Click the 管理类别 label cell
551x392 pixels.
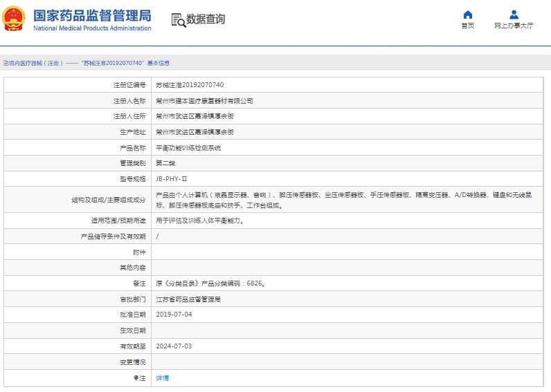coord(78,163)
